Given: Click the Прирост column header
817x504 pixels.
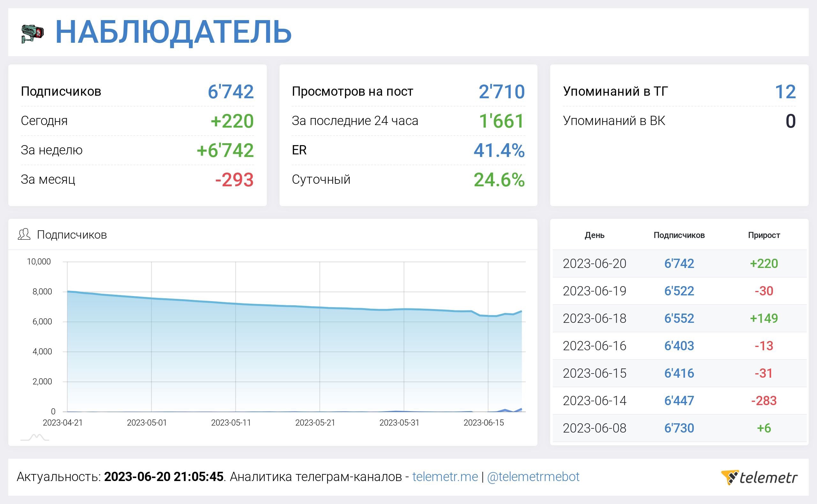Looking at the screenshot, I should [764, 235].
